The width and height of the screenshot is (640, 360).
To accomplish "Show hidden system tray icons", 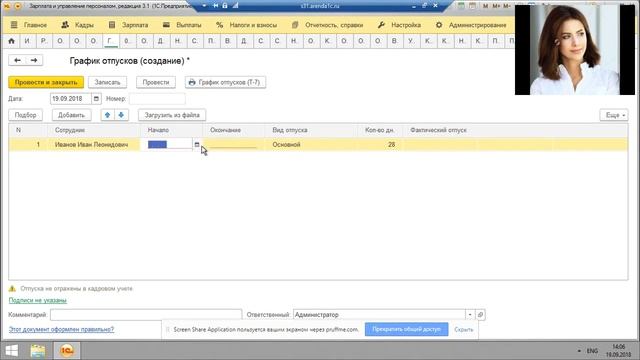I will click(x=579, y=351).
